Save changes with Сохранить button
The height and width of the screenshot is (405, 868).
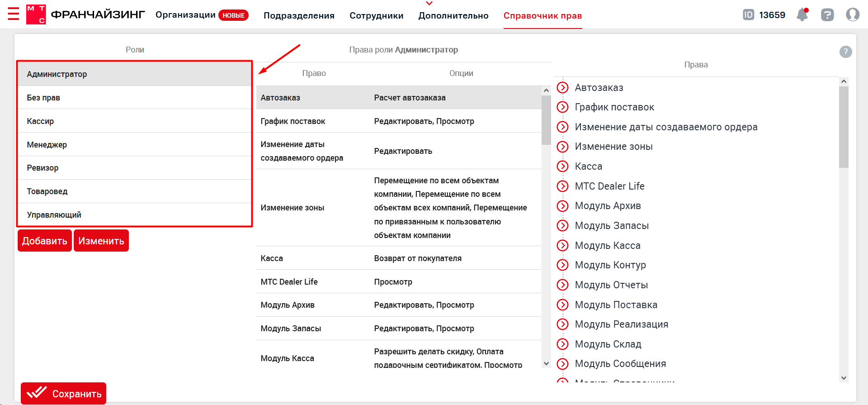click(x=64, y=393)
